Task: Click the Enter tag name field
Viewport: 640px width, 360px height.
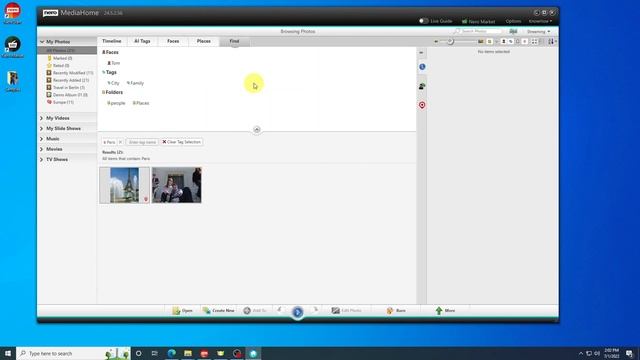Action: pyautogui.click(x=142, y=142)
